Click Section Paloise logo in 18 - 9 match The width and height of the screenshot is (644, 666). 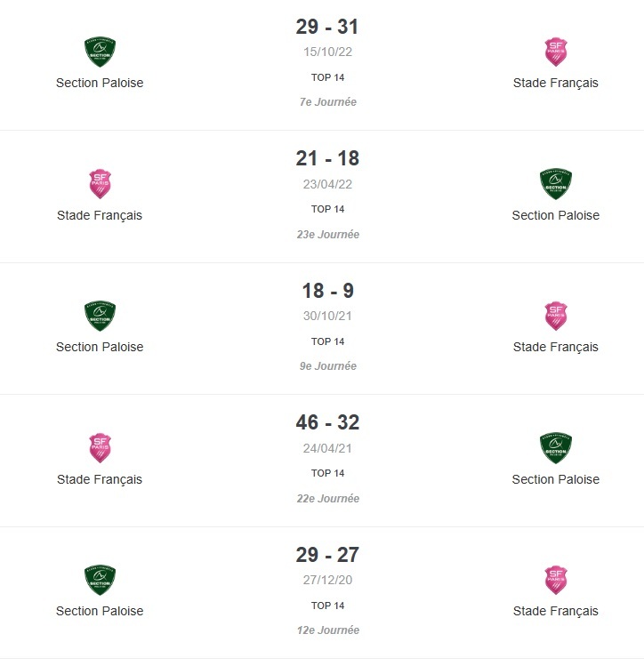pyautogui.click(x=100, y=316)
